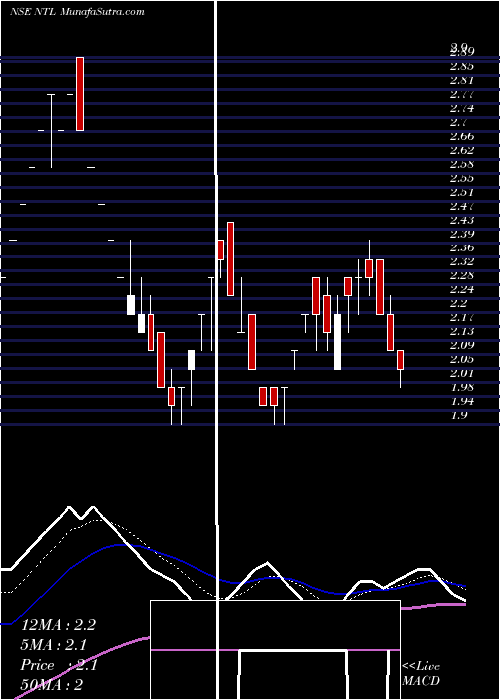This screenshot has width=500, height=700.
Task: Click the 2.58 price axis label
Action: tap(462, 164)
